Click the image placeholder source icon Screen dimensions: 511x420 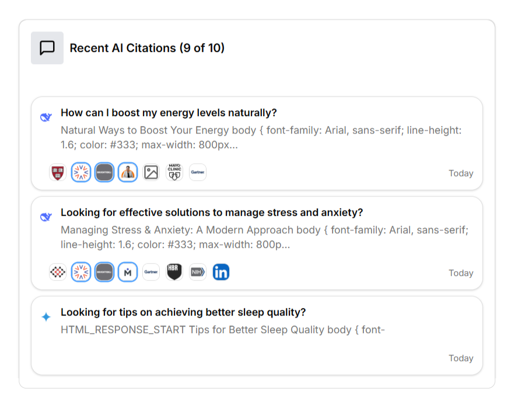tap(151, 172)
